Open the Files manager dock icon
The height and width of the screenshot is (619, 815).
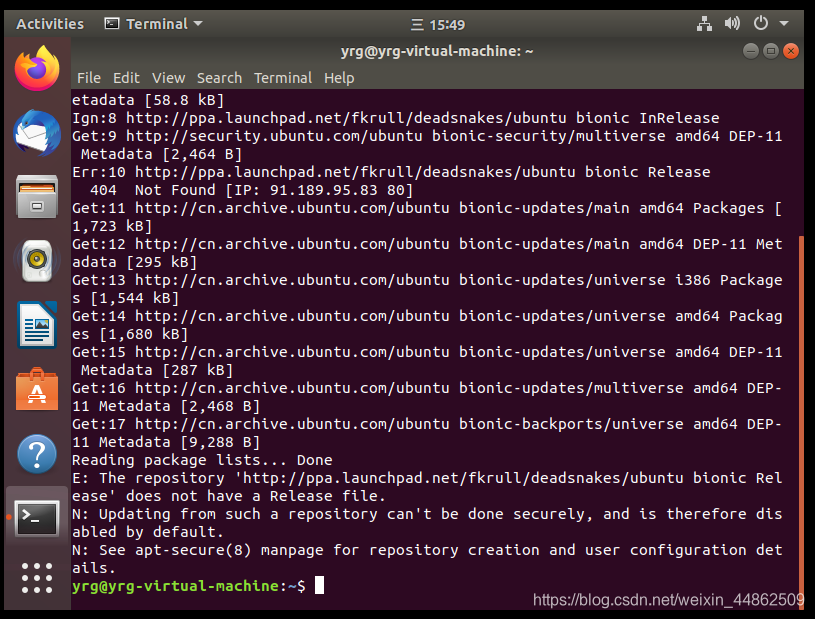pyautogui.click(x=37, y=197)
